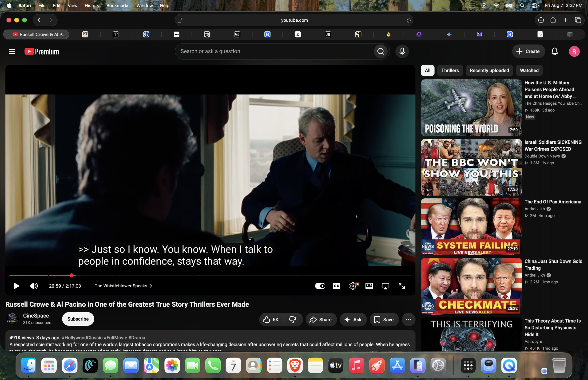Open Safari File menu
The width and height of the screenshot is (588, 380).
click(42, 5)
